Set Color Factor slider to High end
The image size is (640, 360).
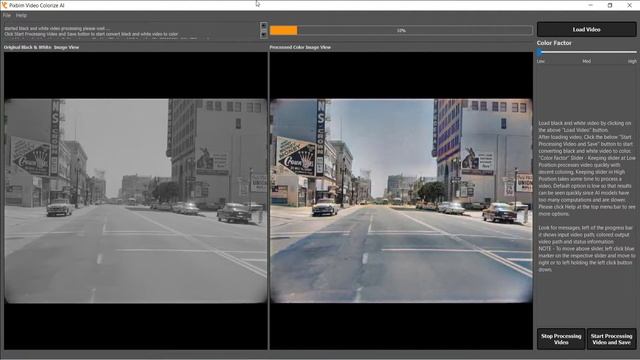tap(635, 52)
